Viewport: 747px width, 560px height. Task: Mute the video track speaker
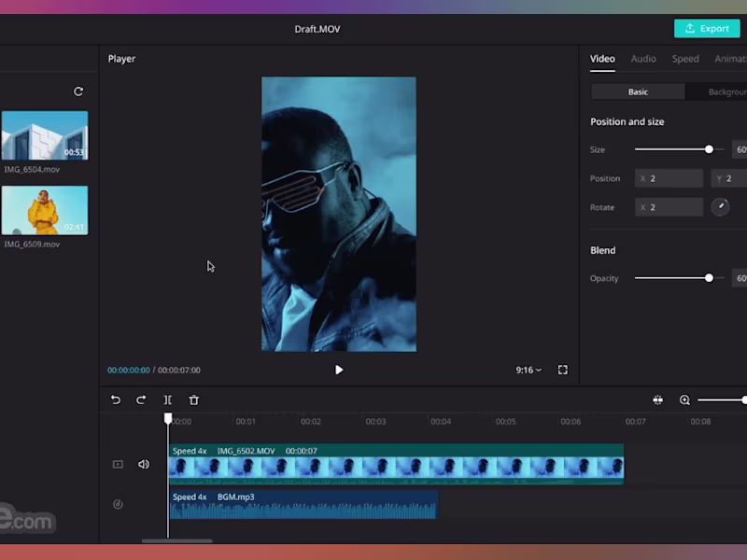click(144, 464)
